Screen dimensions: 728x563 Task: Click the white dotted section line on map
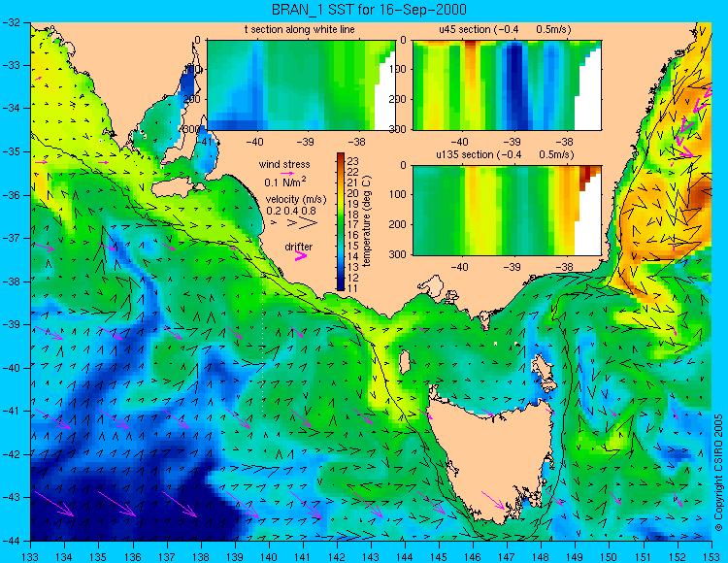pyautogui.click(x=263, y=344)
